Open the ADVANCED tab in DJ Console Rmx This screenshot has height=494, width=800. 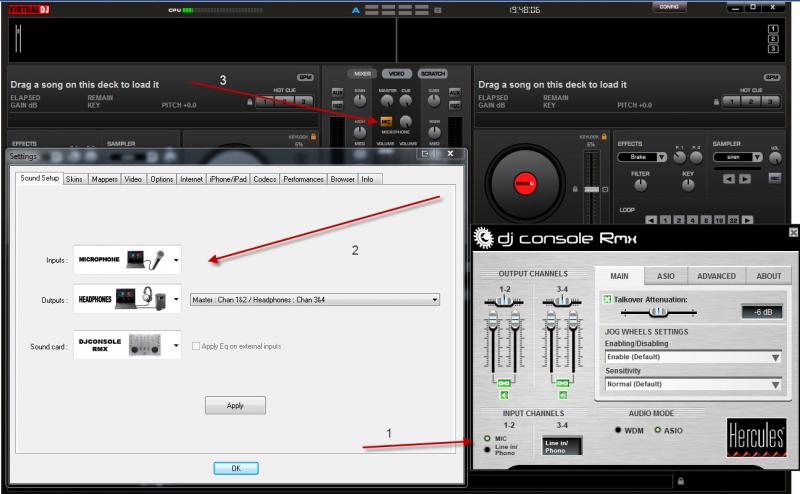click(716, 276)
